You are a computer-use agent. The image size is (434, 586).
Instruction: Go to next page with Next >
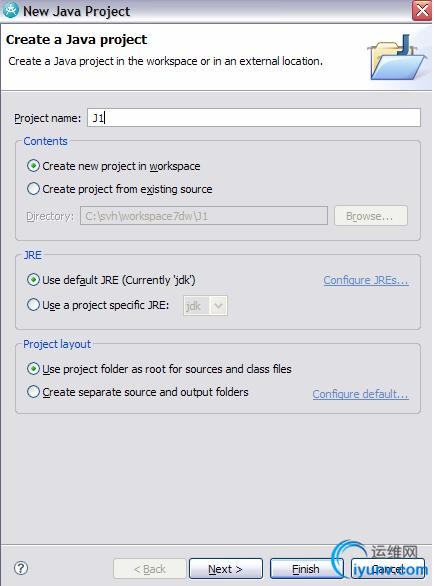tap(226, 568)
